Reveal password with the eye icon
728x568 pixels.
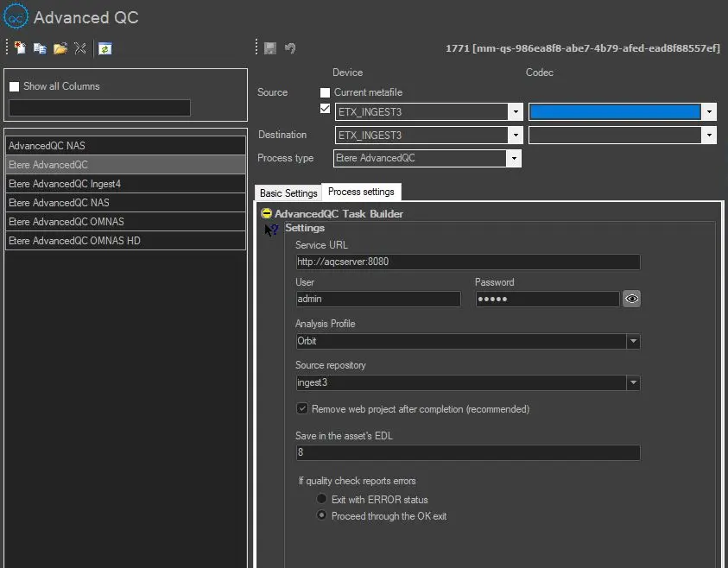coord(632,299)
